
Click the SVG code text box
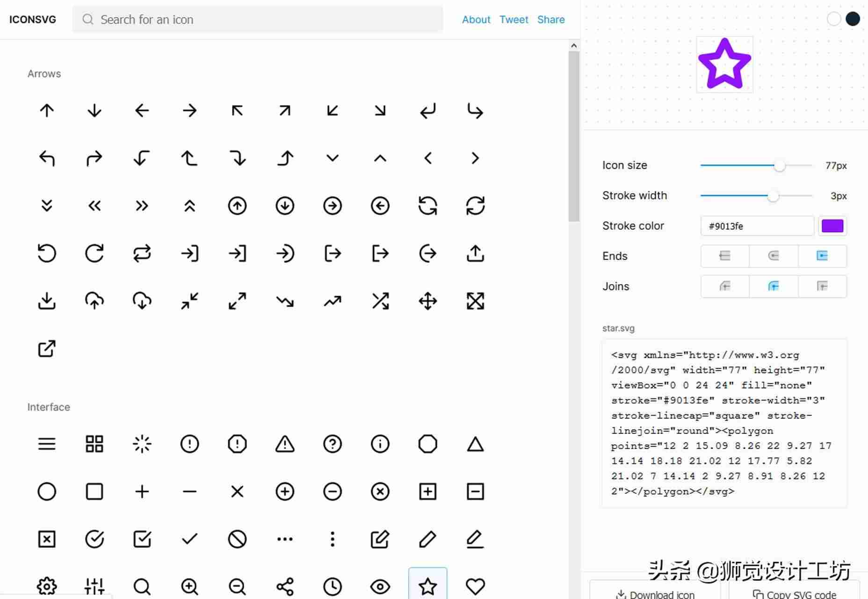pos(724,423)
